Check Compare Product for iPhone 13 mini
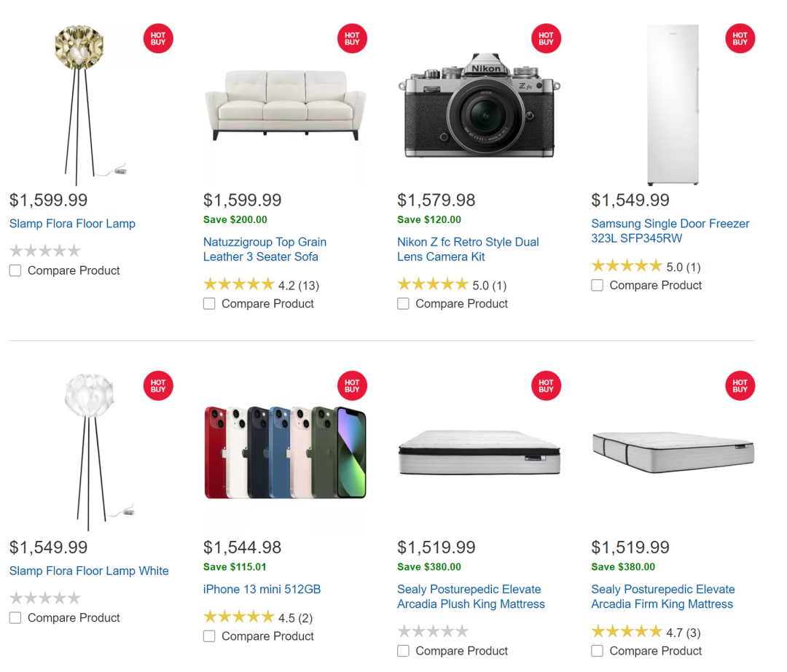 click(x=209, y=636)
